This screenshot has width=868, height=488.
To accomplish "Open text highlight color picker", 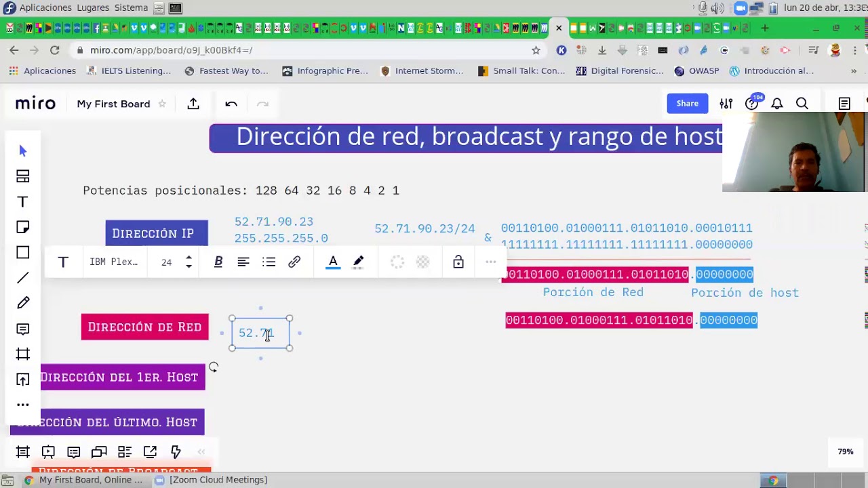I will 359,262.
